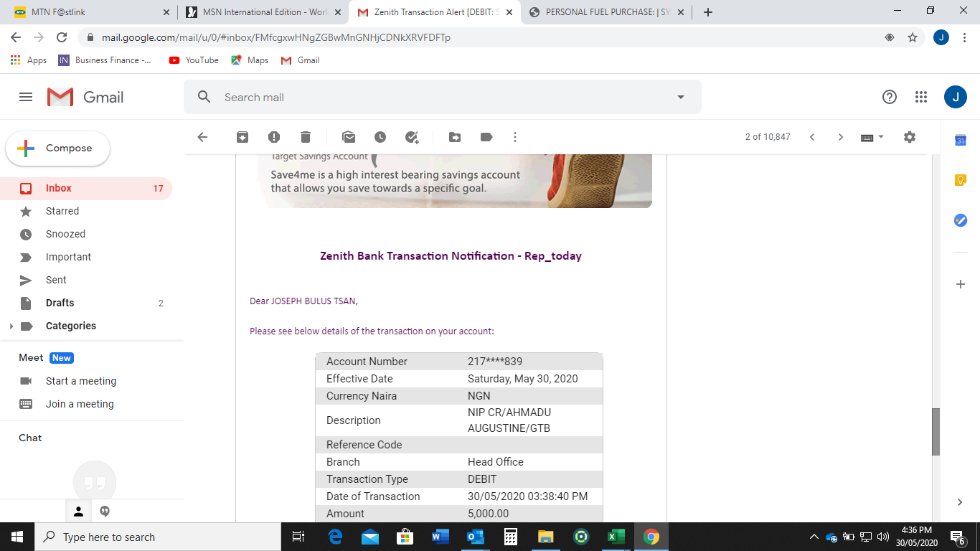This screenshot has width=980, height=551.
Task: Open the Labels icon in toolbar
Action: (486, 137)
